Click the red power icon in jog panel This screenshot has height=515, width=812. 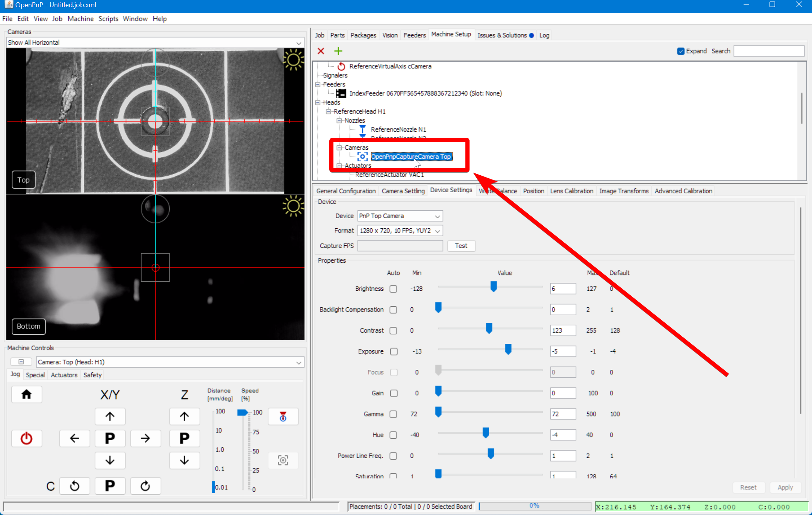26,438
